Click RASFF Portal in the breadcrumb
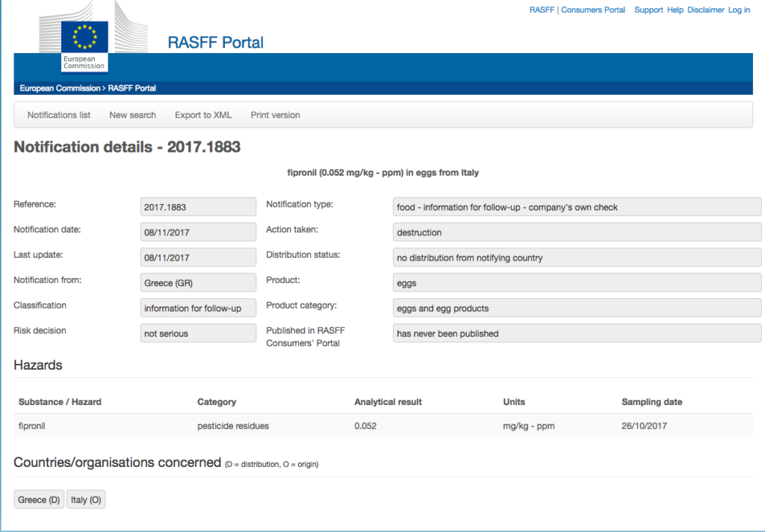The image size is (765, 532). (132, 88)
